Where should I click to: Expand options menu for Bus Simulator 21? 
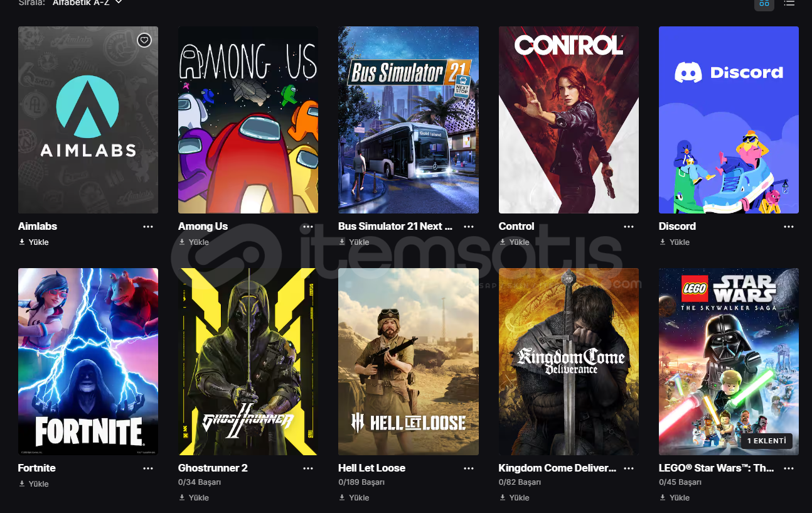pos(469,227)
